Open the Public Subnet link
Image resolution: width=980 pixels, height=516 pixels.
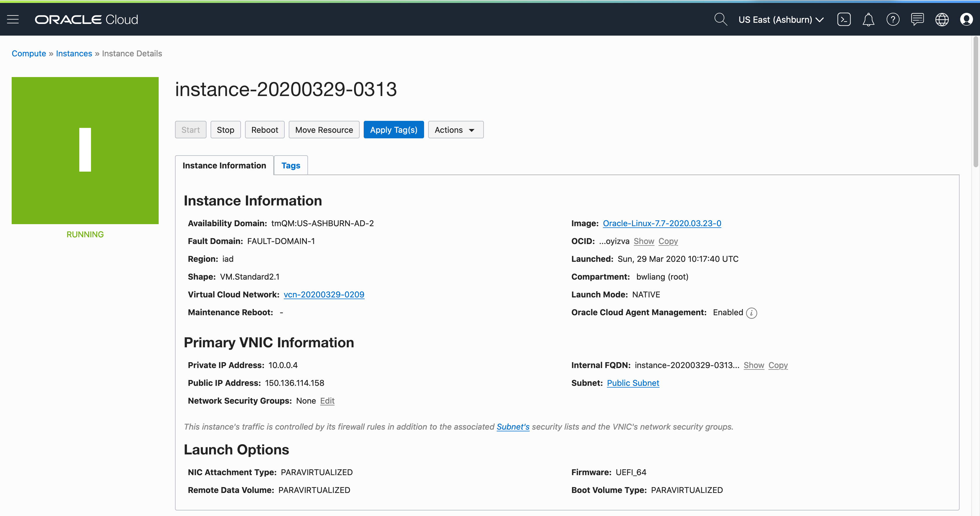click(x=633, y=383)
